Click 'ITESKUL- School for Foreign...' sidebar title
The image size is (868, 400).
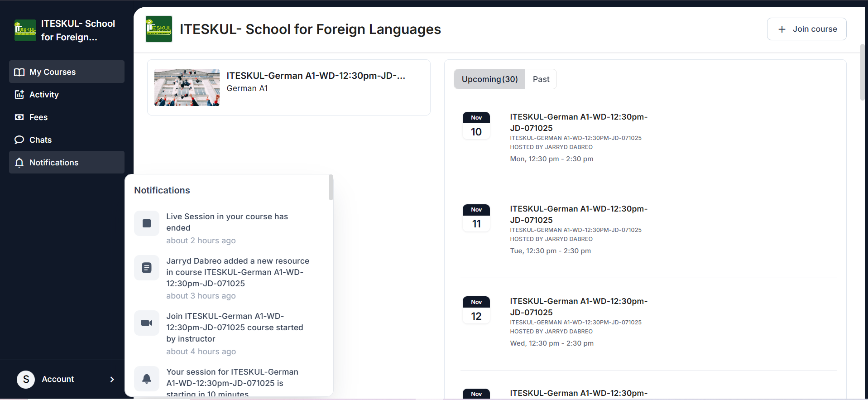click(78, 30)
